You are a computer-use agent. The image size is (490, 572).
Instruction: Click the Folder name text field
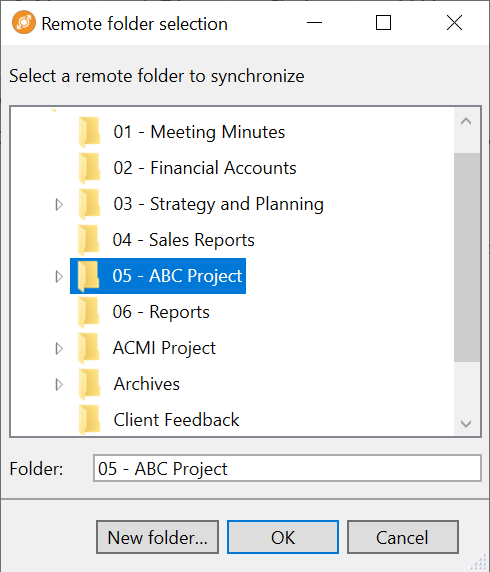287,468
